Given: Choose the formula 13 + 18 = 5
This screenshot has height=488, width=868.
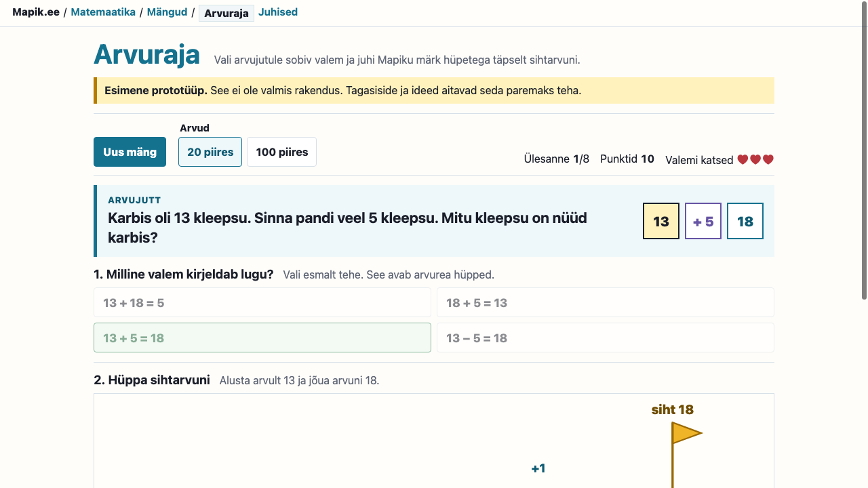Looking at the screenshot, I should click(262, 302).
